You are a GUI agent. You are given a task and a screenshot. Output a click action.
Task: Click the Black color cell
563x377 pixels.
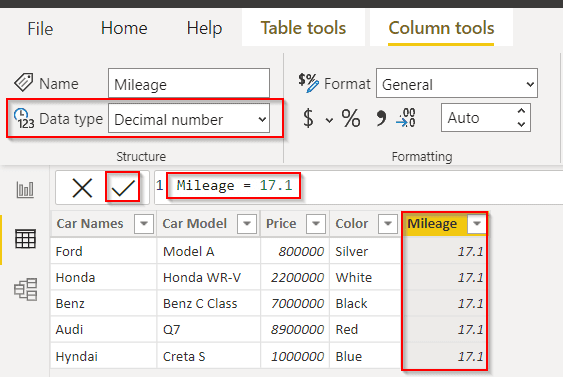pyautogui.click(x=365, y=303)
